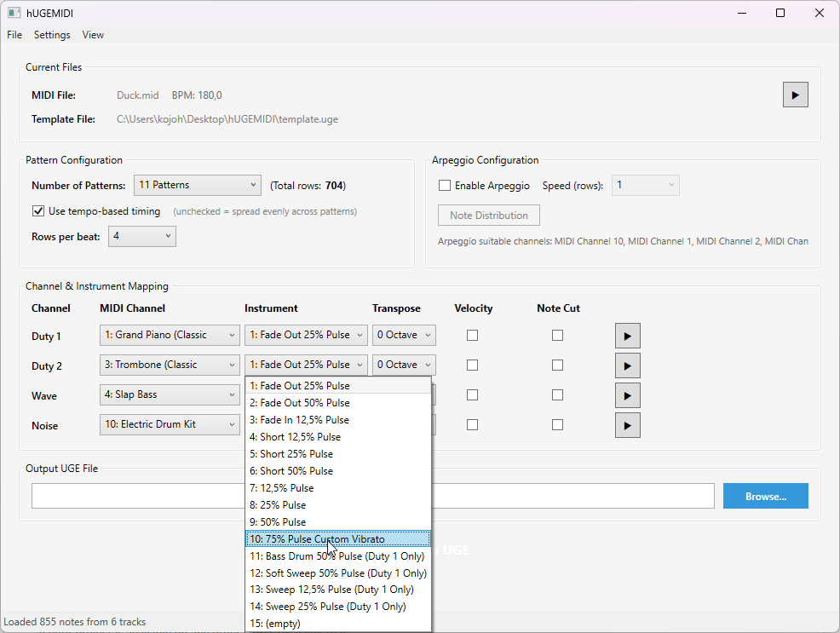
Task: Open Wave MIDI Channel Slap Bass dropdown
Action: coord(170,395)
